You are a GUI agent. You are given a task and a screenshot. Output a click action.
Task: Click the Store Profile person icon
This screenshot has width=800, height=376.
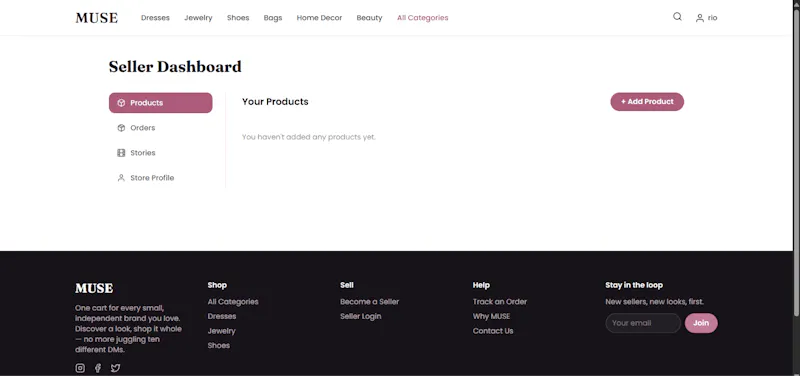pos(121,178)
